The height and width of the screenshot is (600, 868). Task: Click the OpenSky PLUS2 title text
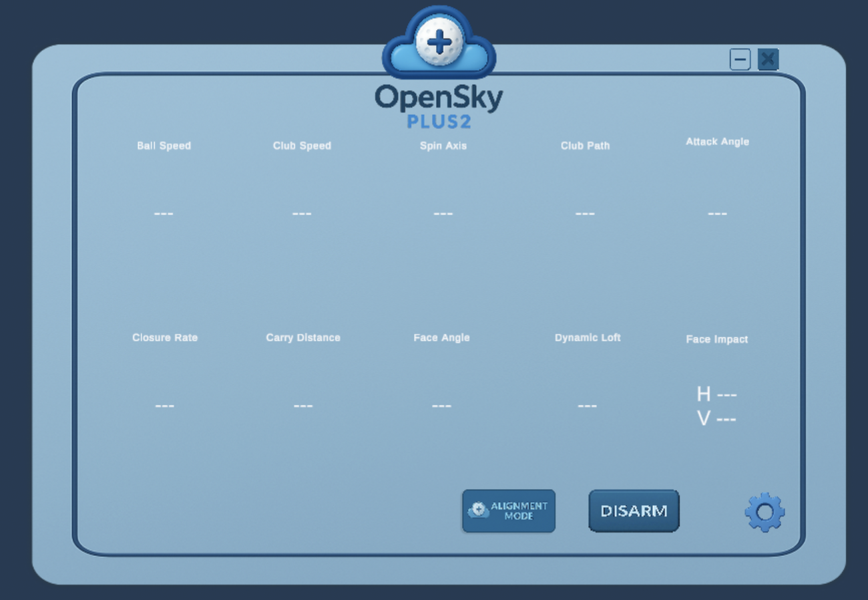pyautogui.click(x=439, y=106)
